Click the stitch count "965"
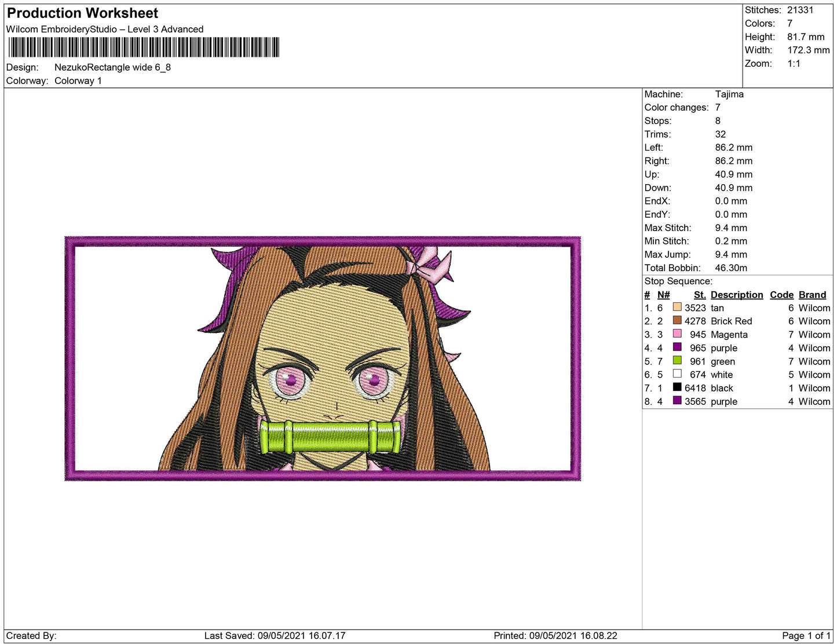 click(698, 348)
